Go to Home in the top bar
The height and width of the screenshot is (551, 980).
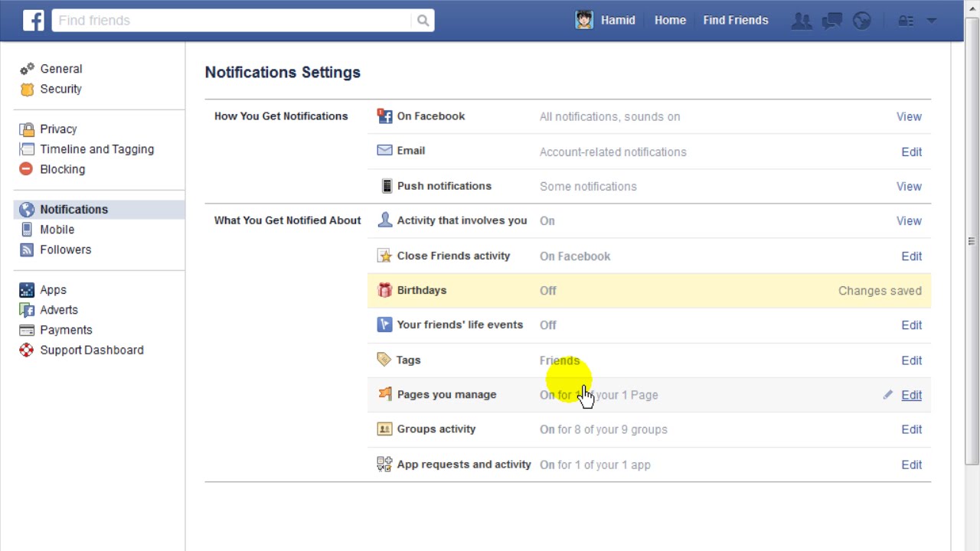(670, 21)
